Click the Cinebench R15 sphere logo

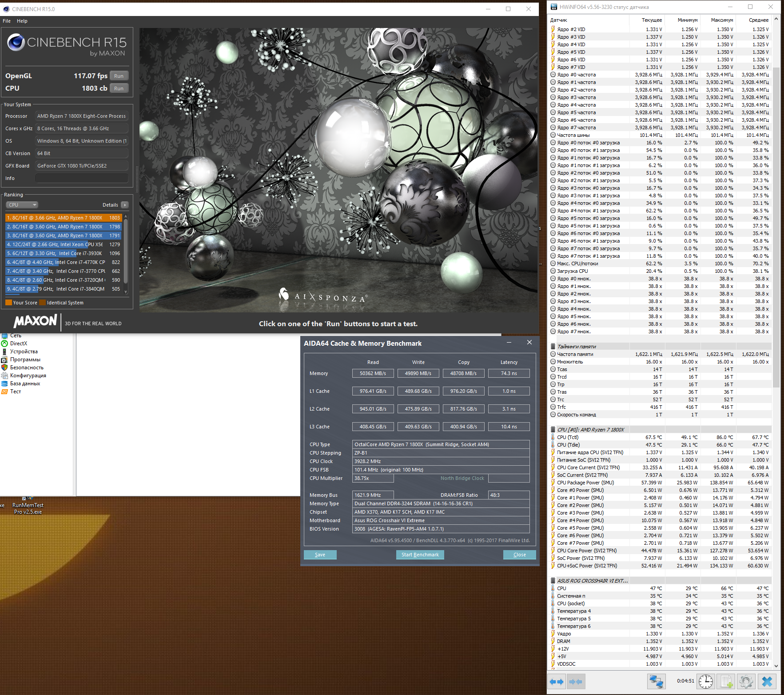click(x=16, y=42)
